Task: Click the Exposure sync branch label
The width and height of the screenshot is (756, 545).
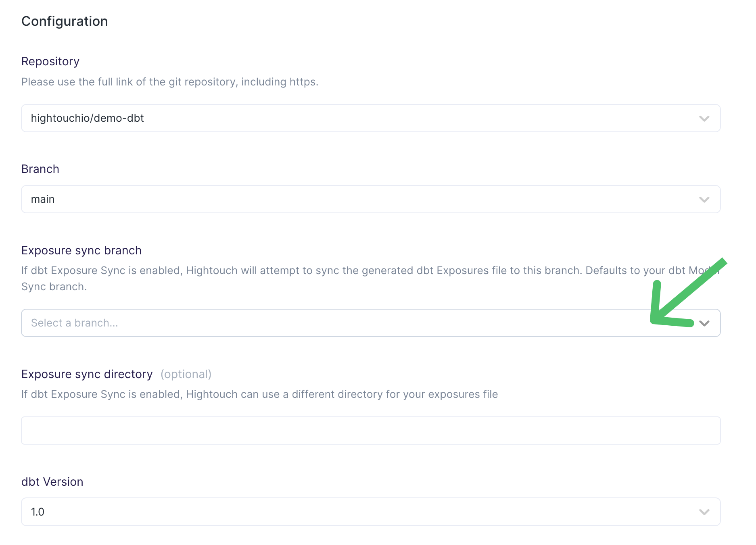Action: pos(81,250)
